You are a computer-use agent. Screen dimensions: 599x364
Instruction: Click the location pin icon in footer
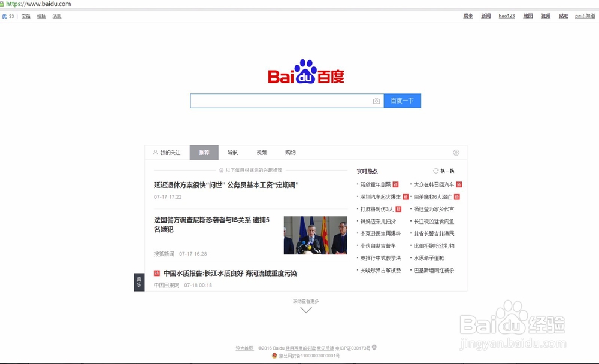[x=374, y=348]
